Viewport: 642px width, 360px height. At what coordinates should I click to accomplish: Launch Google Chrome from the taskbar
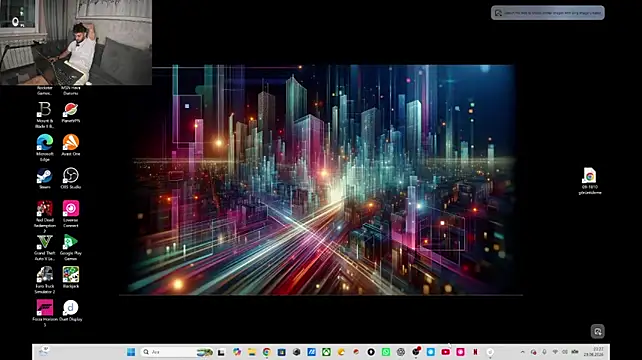tap(267, 352)
